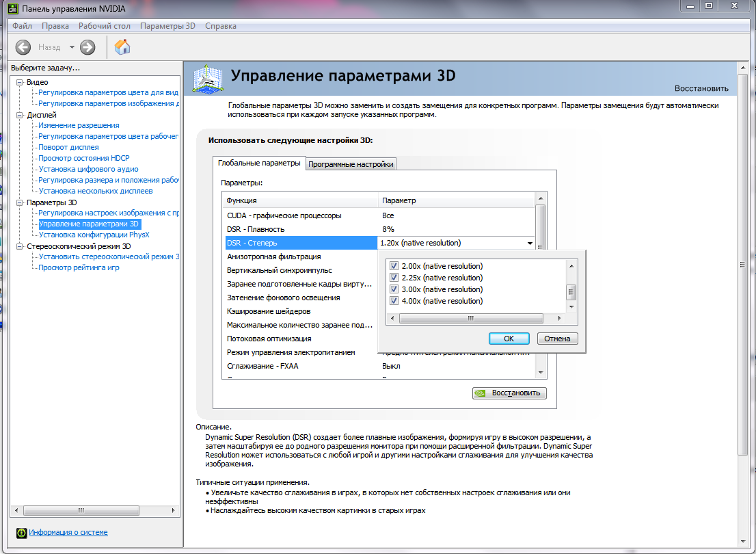Screen dimensions: 756x554
Task: Click the Функция column header
Action: 300,200
